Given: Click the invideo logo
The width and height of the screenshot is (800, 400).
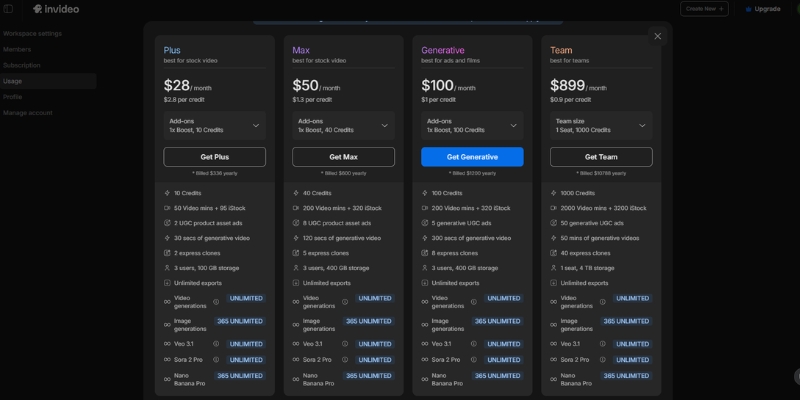Looking at the screenshot, I should pyautogui.click(x=56, y=9).
